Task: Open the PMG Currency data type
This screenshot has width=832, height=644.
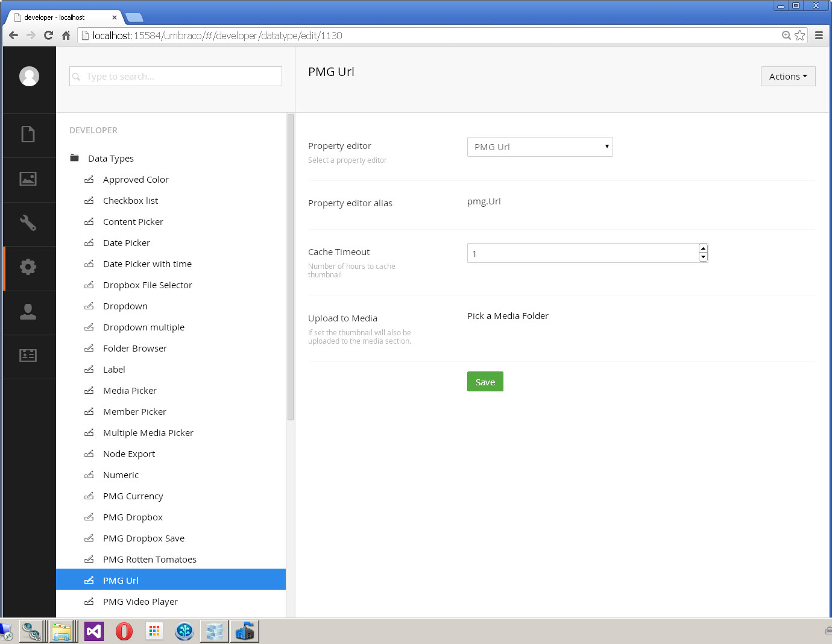Action: tap(133, 496)
